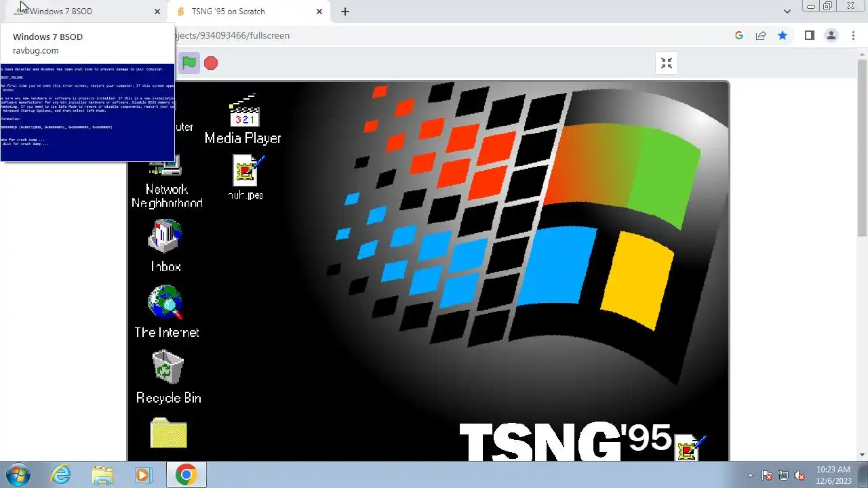Image resolution: width=868 pixels, height=488 pixels.
Task: Open the Action Center flag icon
Action: 767,475
